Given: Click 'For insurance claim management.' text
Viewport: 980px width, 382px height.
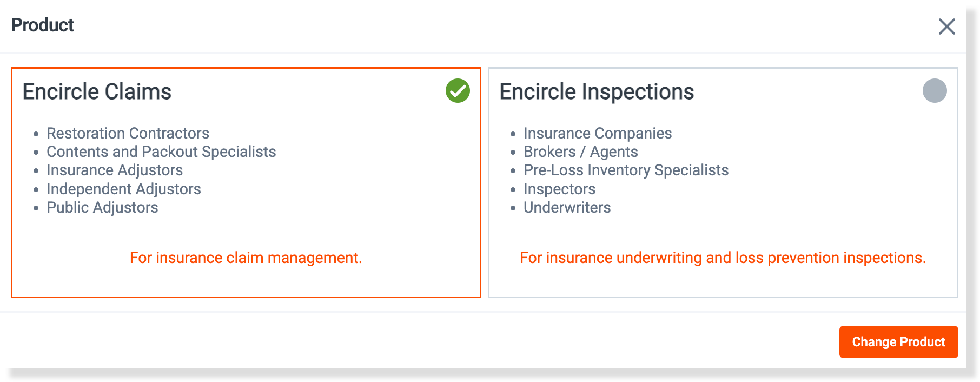Looking at the screenshot, I should [x=246, y=258].
